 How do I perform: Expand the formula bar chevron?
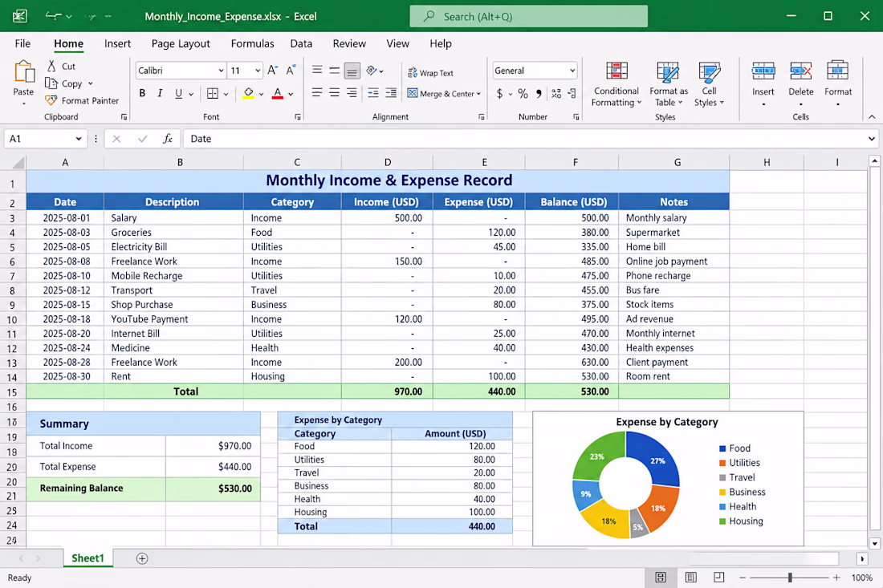871,139
